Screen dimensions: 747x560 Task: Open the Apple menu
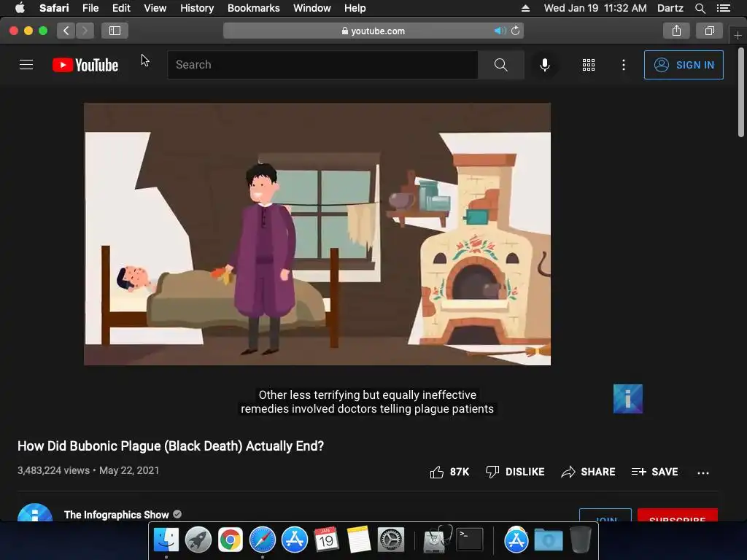20,8
